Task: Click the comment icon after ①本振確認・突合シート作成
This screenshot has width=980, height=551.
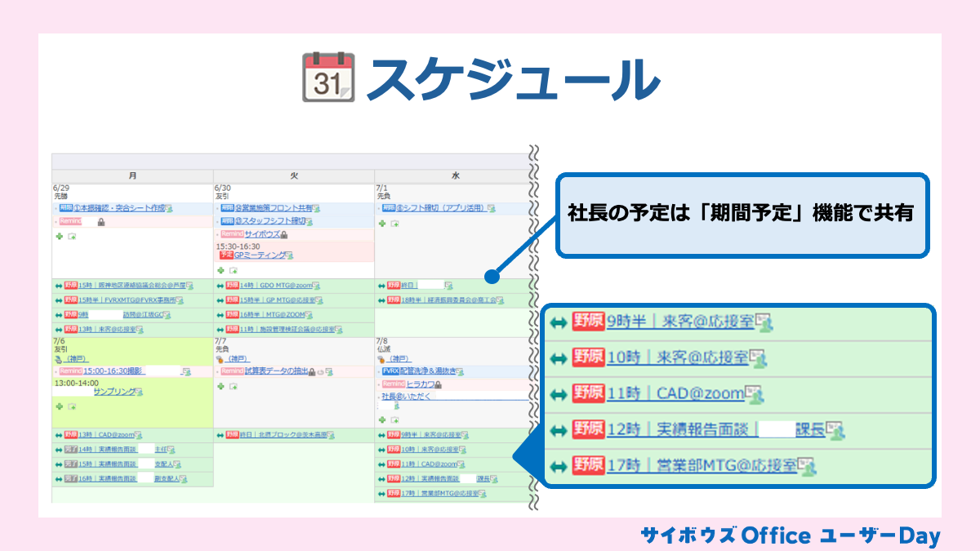Action: tap(170, 208)
